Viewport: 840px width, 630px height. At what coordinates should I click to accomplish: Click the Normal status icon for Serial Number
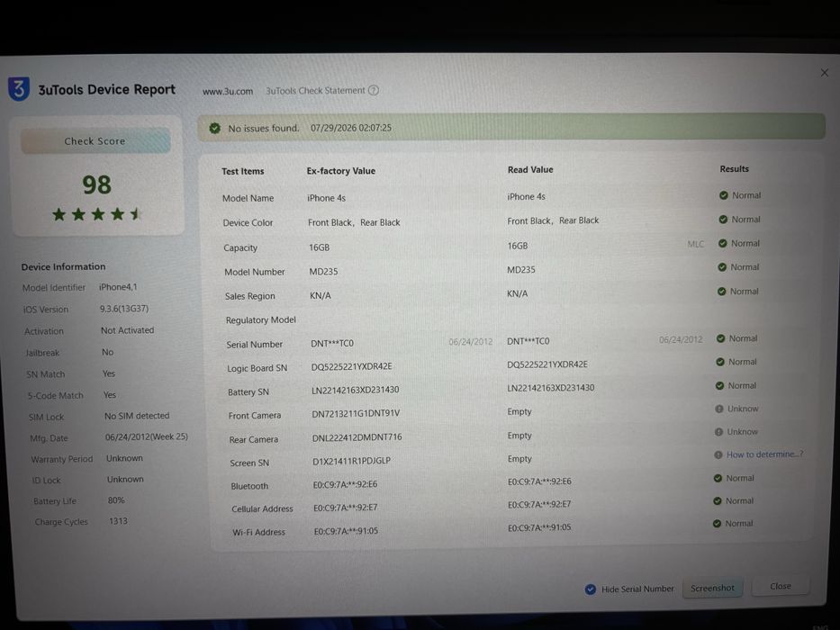[720, 338]
